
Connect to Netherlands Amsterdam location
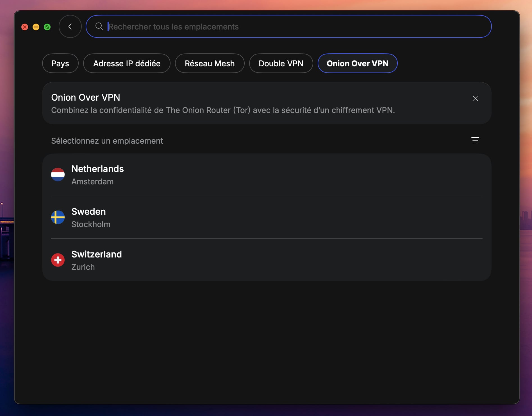[x=267, y=175]
